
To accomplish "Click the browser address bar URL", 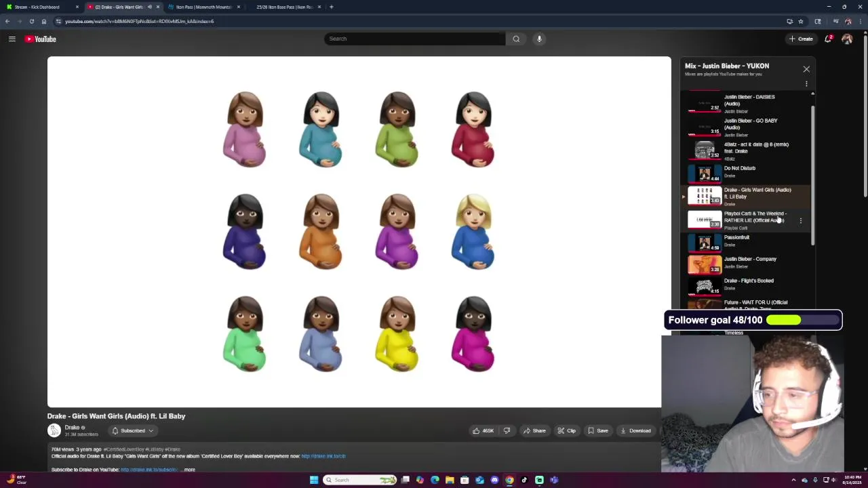I will coord(139,21).
